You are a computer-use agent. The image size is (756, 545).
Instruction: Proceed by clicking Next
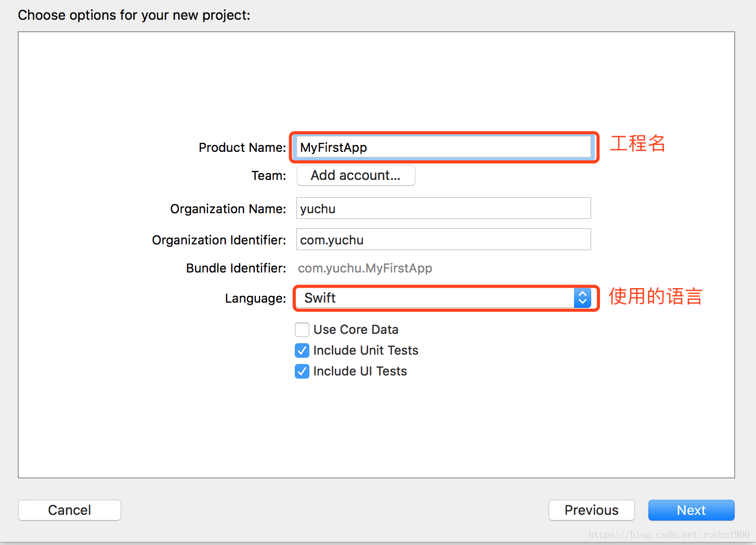(x=691, y=510)
